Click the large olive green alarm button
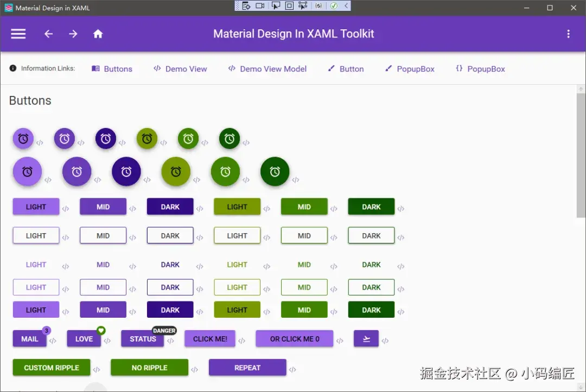The width and height of the screenshot is (586, 392). [x=176, y=172]
